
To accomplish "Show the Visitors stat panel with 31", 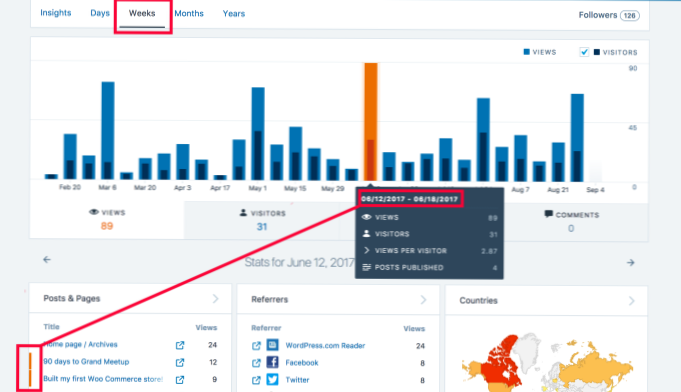I will [x=262, y=220].
